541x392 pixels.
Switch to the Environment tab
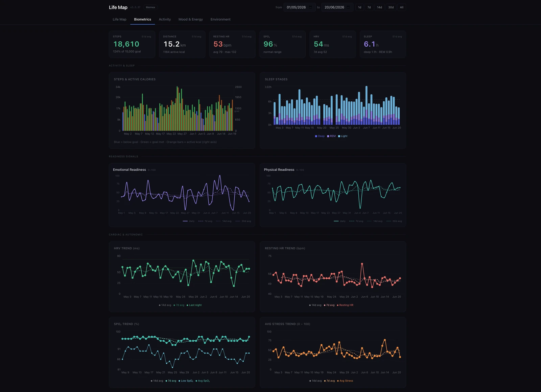tap(220, 19)
